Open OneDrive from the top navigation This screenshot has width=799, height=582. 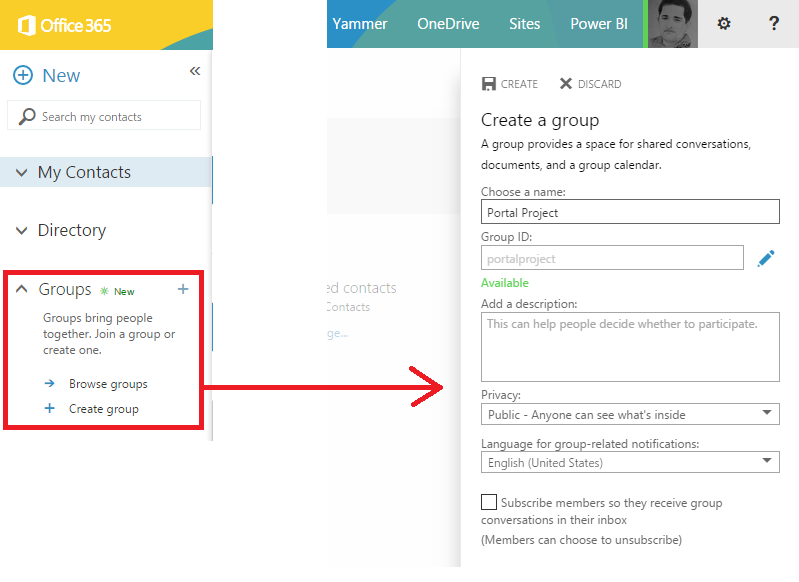(x=447, y=24)
